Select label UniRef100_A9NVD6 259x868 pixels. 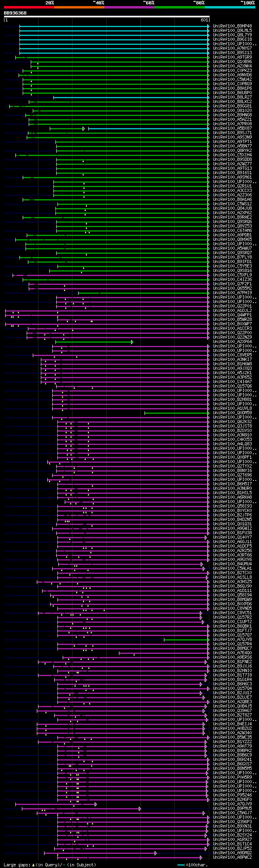point(232,75)
